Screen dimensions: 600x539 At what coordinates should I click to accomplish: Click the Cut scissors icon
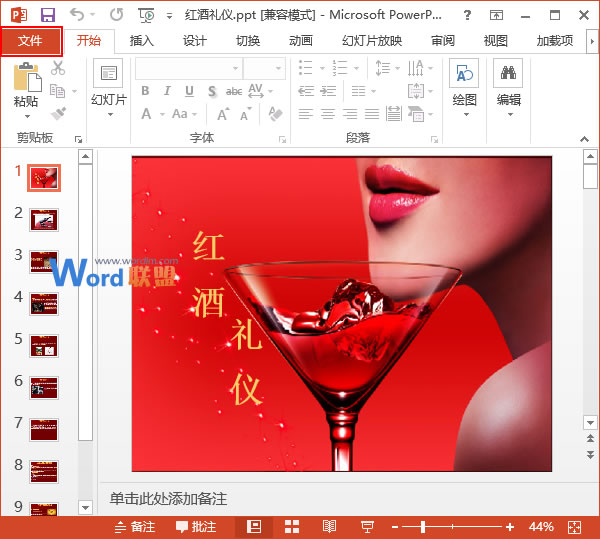pos(58,68)
